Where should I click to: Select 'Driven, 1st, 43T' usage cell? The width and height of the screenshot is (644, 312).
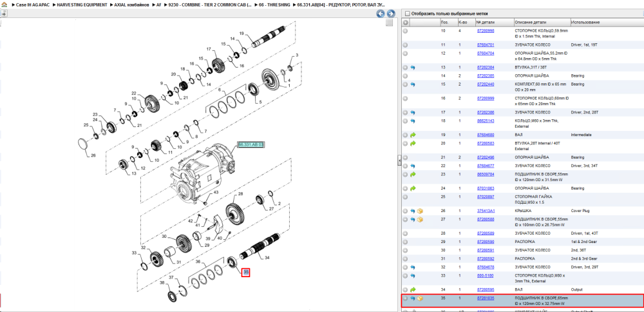click(584, 233)
